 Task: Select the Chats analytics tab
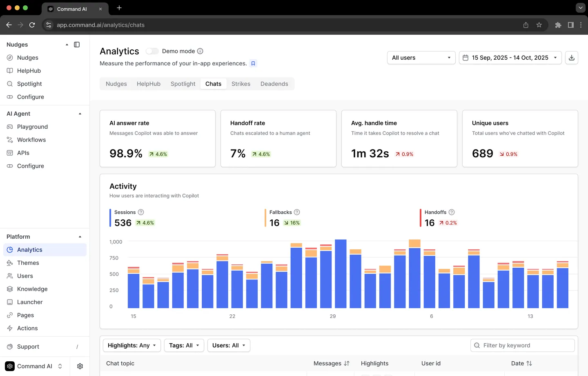[214, 84]
